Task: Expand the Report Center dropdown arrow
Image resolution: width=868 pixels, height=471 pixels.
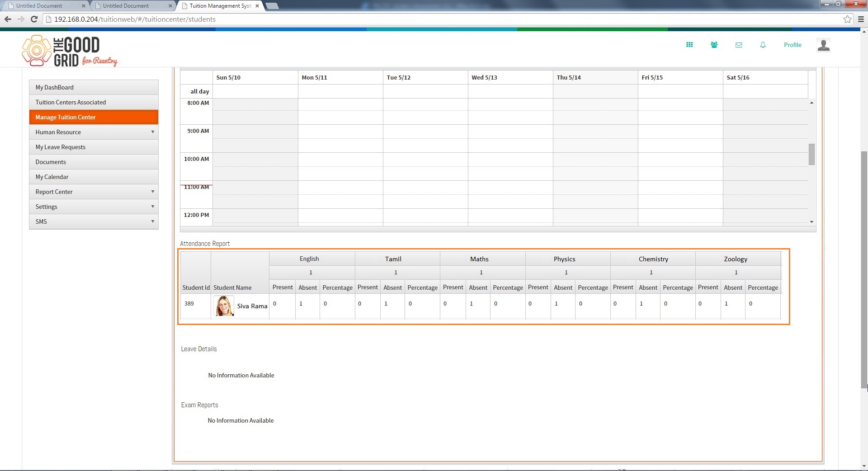Action: 153,192
